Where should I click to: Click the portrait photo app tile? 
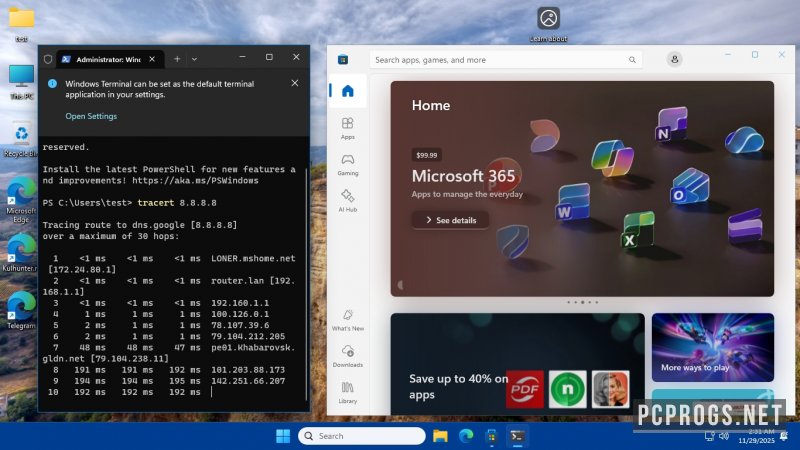pyautogui.click(x=610, y=389)
